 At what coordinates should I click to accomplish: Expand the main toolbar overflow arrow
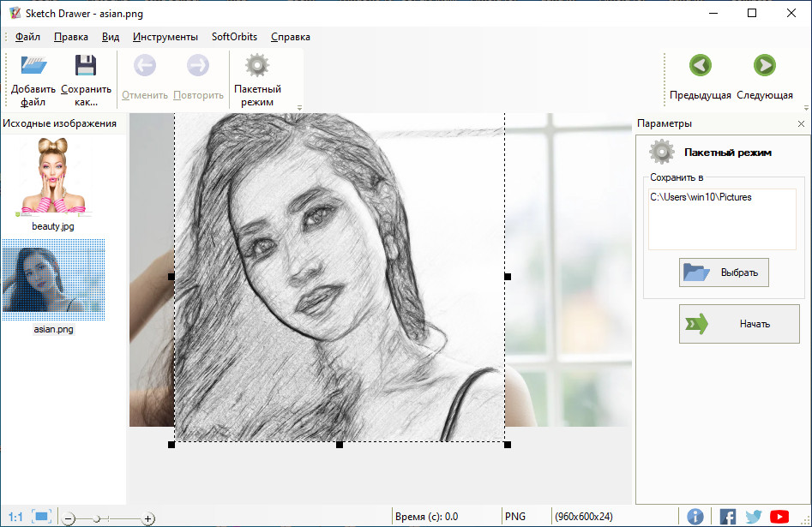pos(299,108)
